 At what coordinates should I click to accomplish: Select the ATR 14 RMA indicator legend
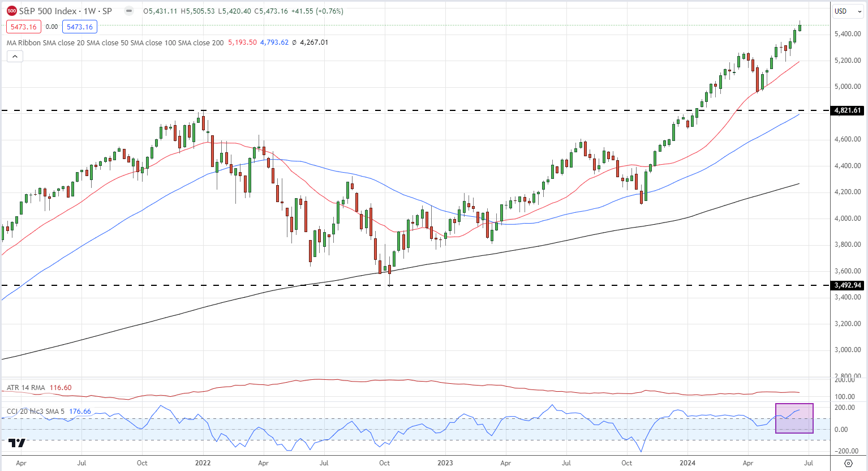coord(26,388)
